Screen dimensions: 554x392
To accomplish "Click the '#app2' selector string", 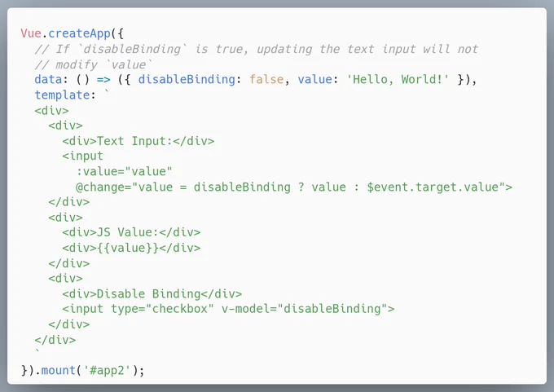I will point(107,371).
